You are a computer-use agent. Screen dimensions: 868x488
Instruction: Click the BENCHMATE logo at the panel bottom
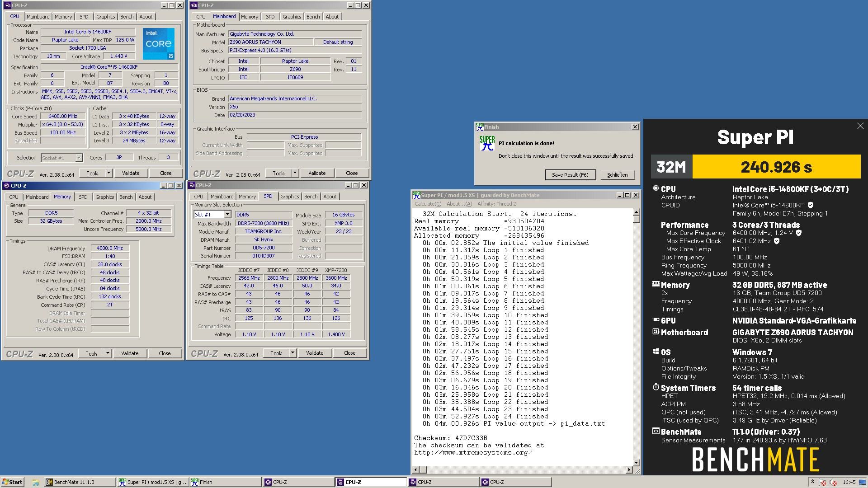pyautogui.click(x=755, y=460)
